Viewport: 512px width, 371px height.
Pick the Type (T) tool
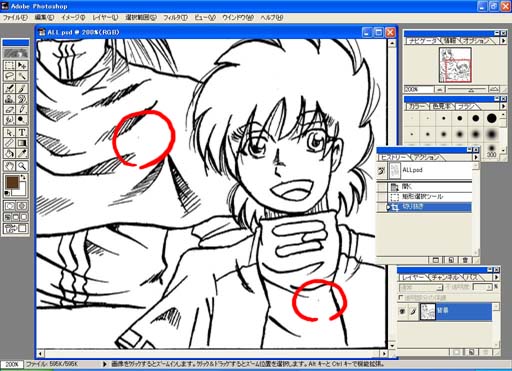[x=22, y=132]
